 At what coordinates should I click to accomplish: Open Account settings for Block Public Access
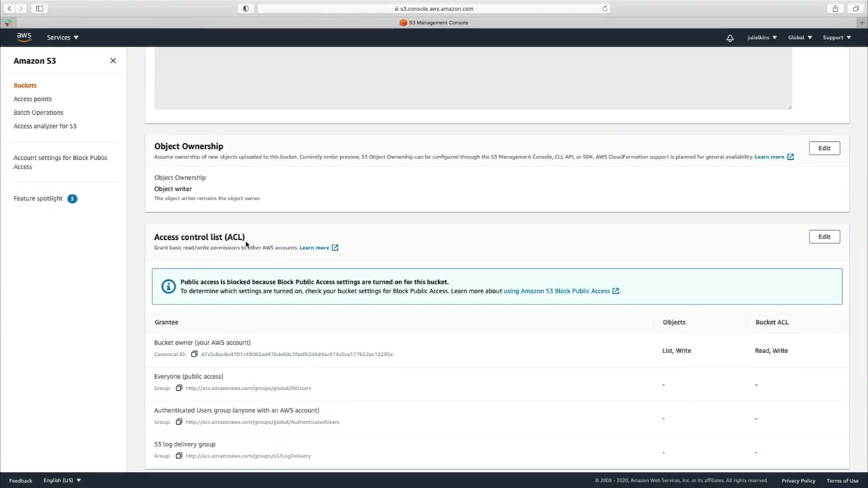point(61,162)
